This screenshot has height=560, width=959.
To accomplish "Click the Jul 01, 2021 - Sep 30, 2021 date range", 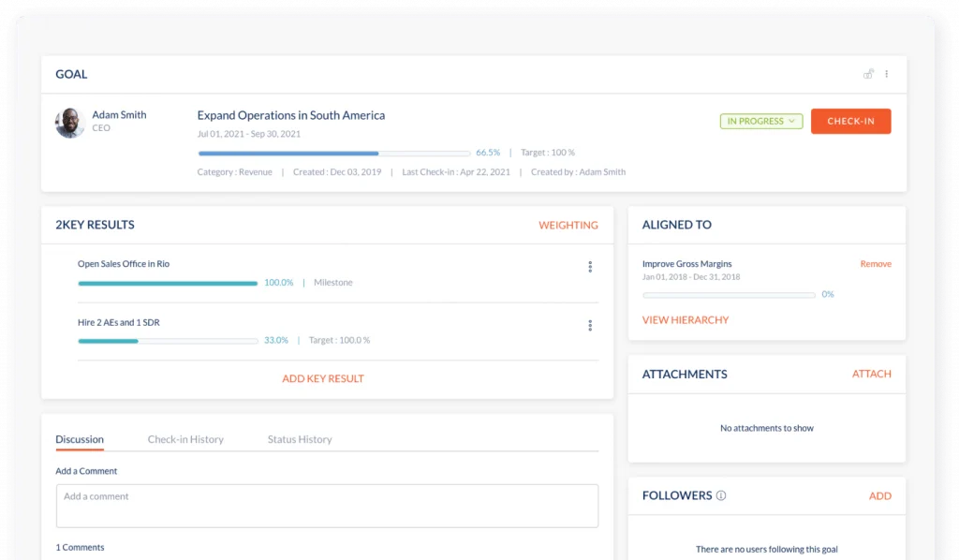I will click(249, 133).
